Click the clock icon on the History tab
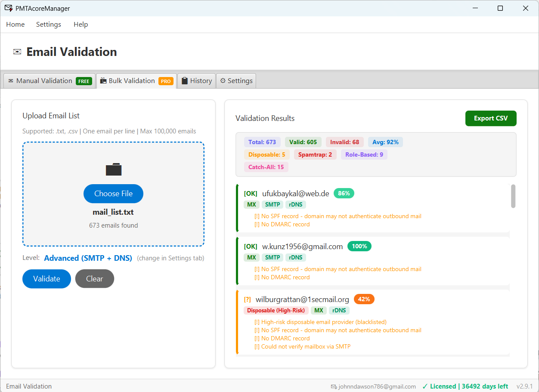Image resolution: width=539 pixels, height=392 pixels. click(x=184, y=80)
